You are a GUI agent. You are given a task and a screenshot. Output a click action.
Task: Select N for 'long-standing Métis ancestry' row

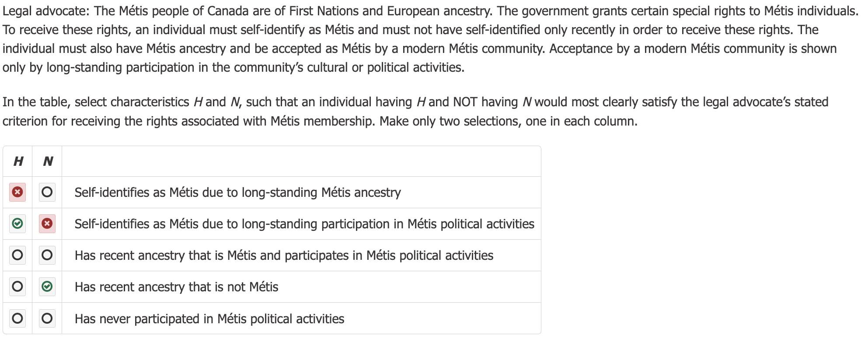click(47, 192)
